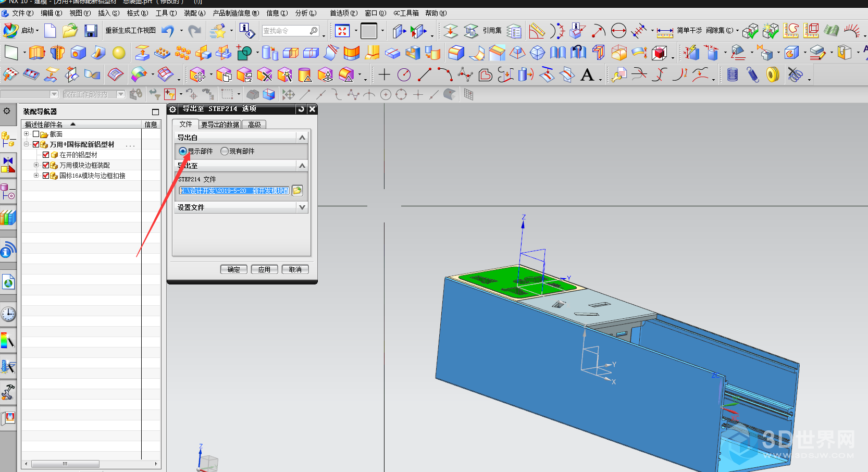Screen dimensions: 868x472
Task: Select the 现有部件 radio button
Action: click(x=225, y=151)
